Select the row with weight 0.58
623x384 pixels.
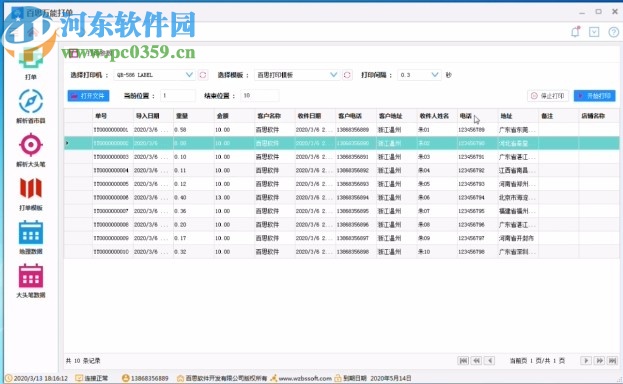(x=342, y=130)
